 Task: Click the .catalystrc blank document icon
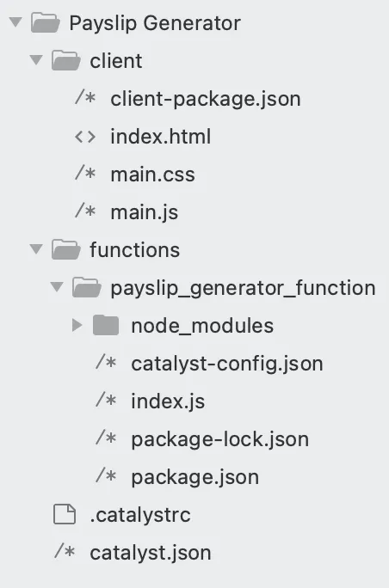click(x=65, y=514)
